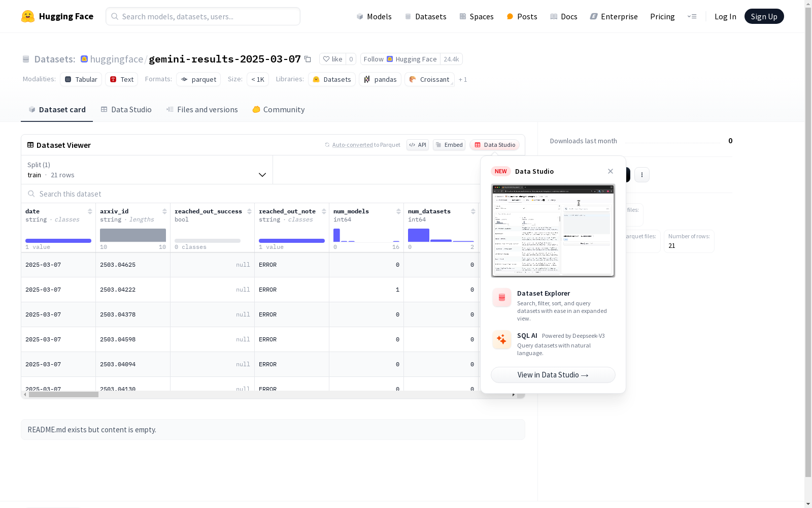Screen dimensions: 812x508
Task: Open the Community tab
Action: 279,110
